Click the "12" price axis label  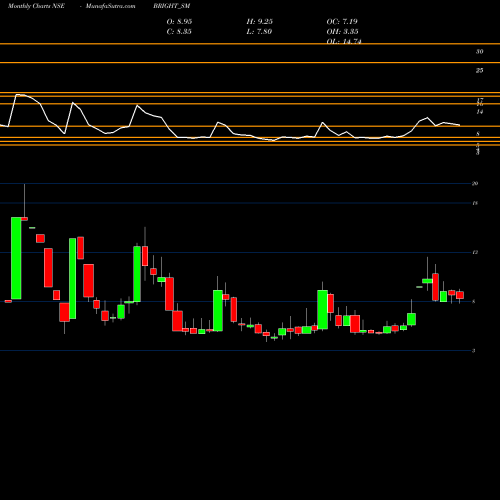tap(475, 252)
